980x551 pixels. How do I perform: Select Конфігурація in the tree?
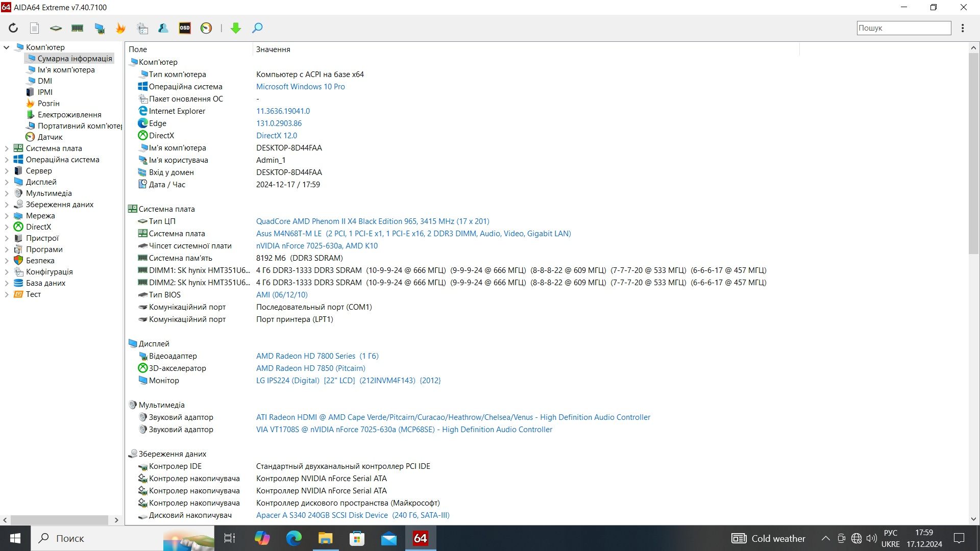point(50,272)
